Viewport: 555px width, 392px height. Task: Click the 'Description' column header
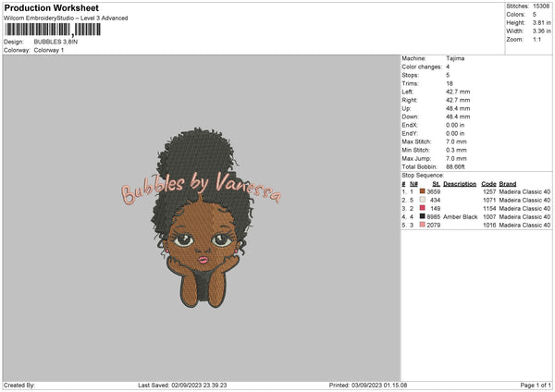[460, 184]
